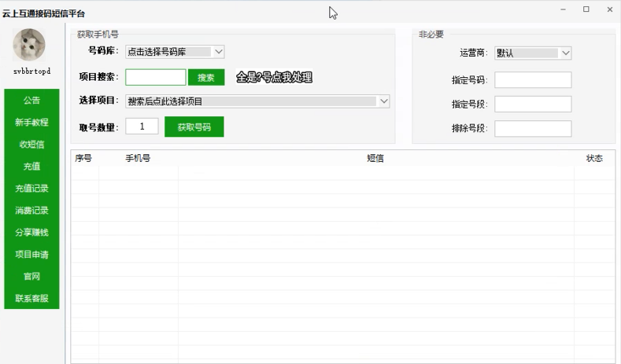Screen dimensions: 621x364
Task: Select 收短信 in the sidebar
Action: coord(31,145)
